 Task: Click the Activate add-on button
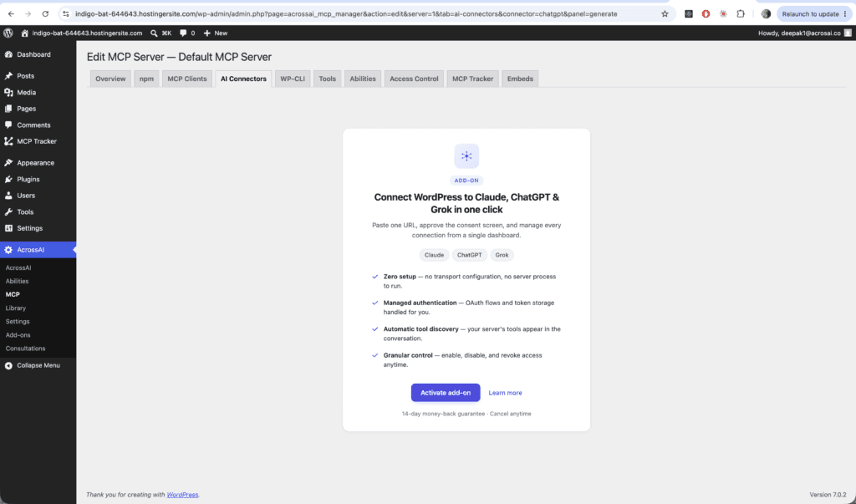pos(446,393)
